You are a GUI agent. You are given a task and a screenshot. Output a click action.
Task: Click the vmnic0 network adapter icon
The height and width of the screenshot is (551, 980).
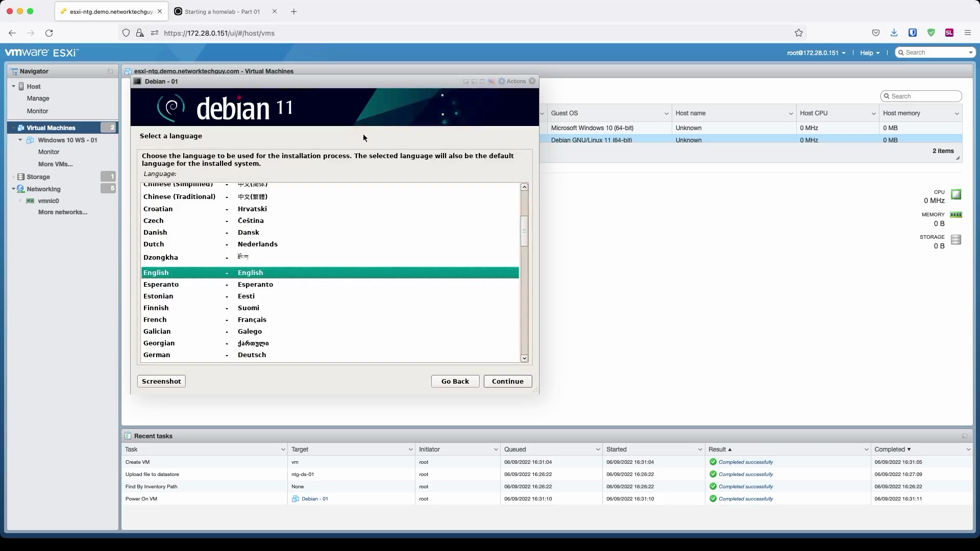(30, 201)
